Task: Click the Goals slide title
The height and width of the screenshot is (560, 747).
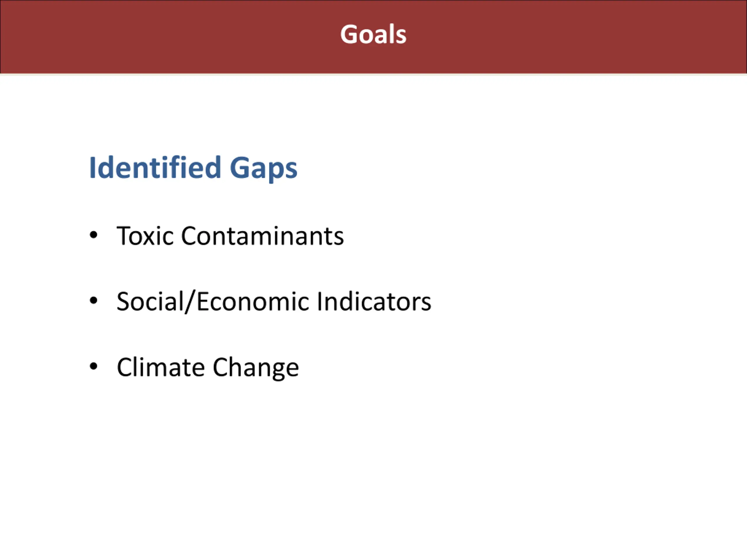Action: (x=373, y=34)
